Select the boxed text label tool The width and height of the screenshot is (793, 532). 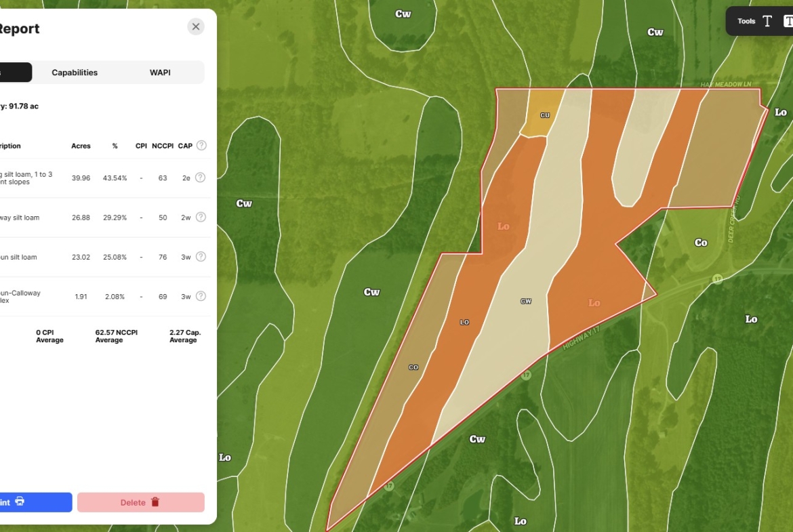click(788, 21)
